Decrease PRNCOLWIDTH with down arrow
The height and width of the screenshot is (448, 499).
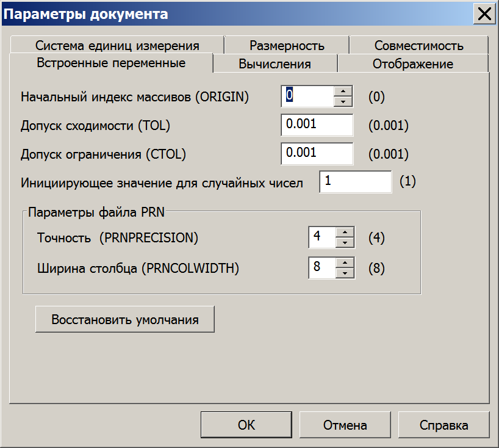coord(345,273)
